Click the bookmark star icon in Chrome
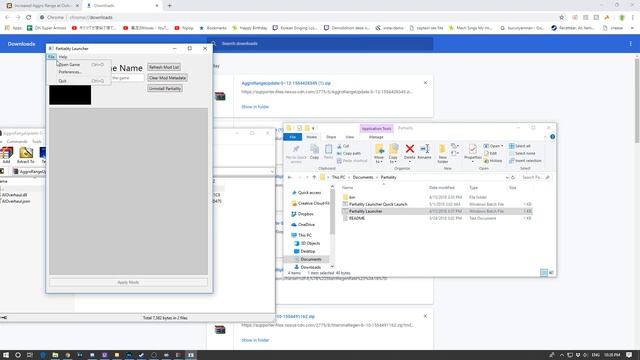This screenshot has height=360, width=640. 562,17
